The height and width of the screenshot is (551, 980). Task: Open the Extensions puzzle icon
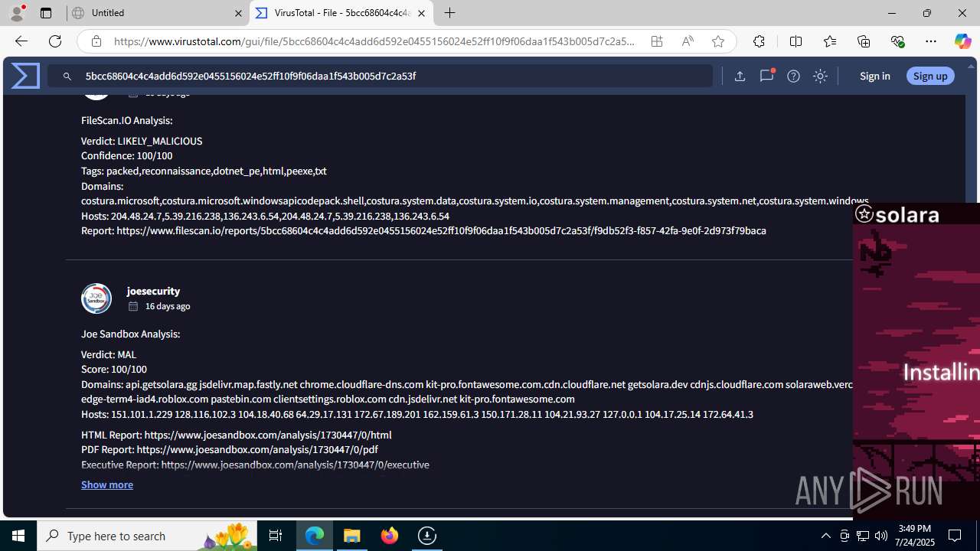pyautogui.click(x=759, y=41)
